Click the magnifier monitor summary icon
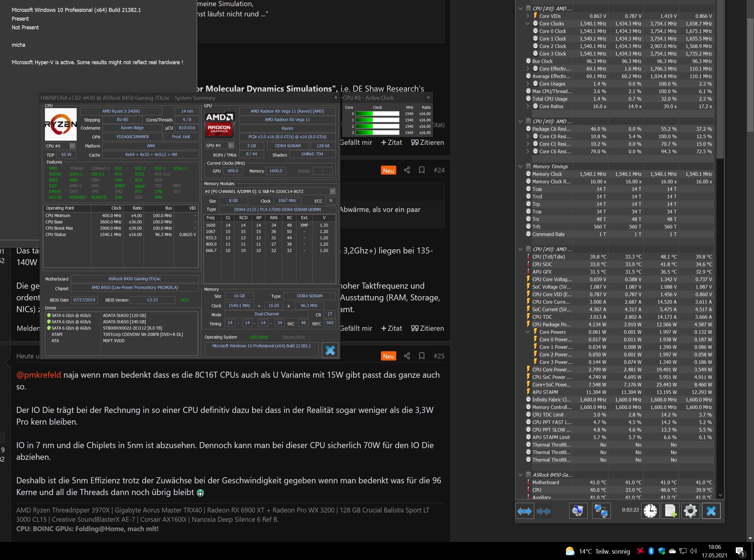This screenshot has height=560, width=754. click(x=578, y=511)
